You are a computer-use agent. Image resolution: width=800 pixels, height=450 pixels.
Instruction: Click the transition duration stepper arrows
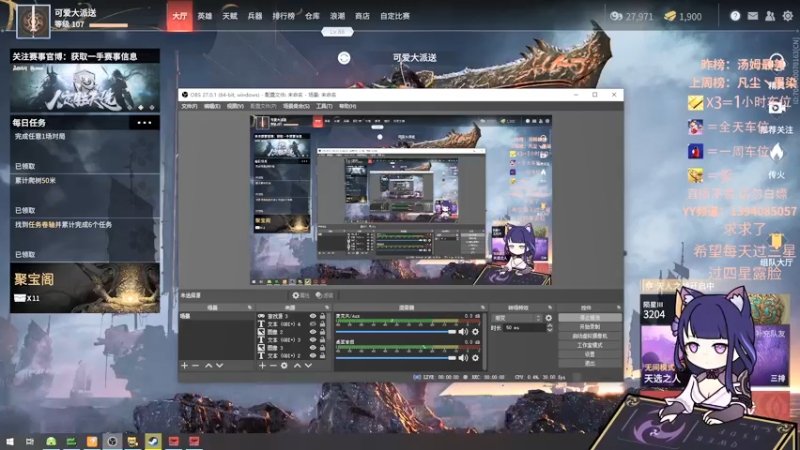(x=549, y=328)
